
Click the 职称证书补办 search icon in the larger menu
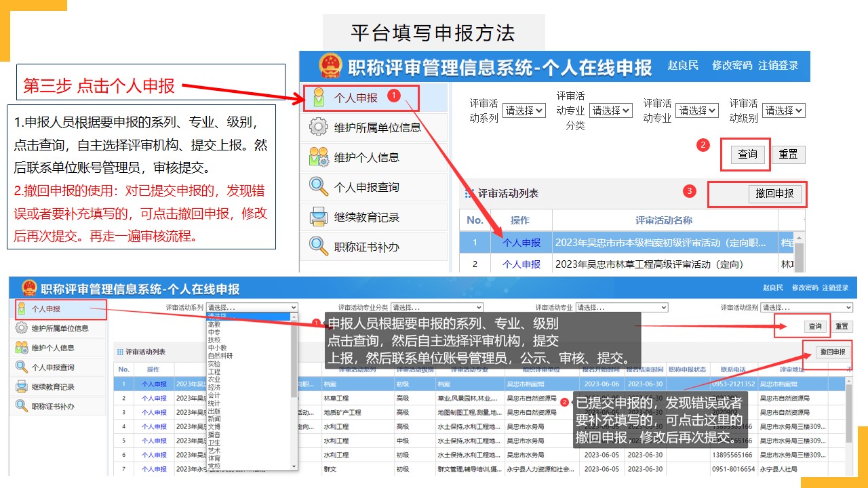pyautogui.click(x=318, y=247)
